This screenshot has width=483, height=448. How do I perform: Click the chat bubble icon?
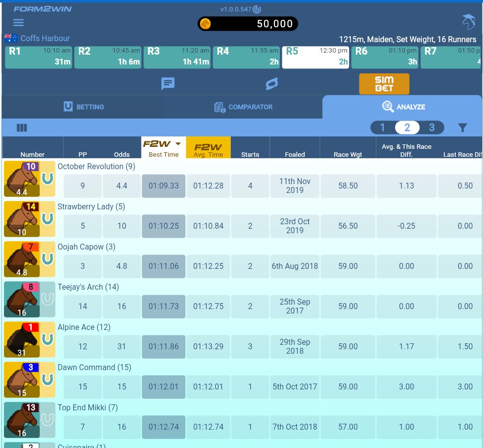[168, 83]
